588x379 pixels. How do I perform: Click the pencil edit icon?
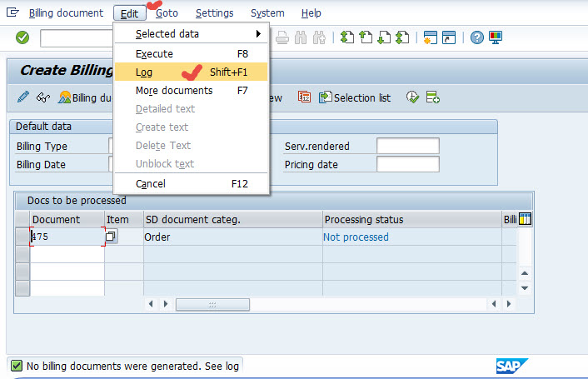coord(22,97)
